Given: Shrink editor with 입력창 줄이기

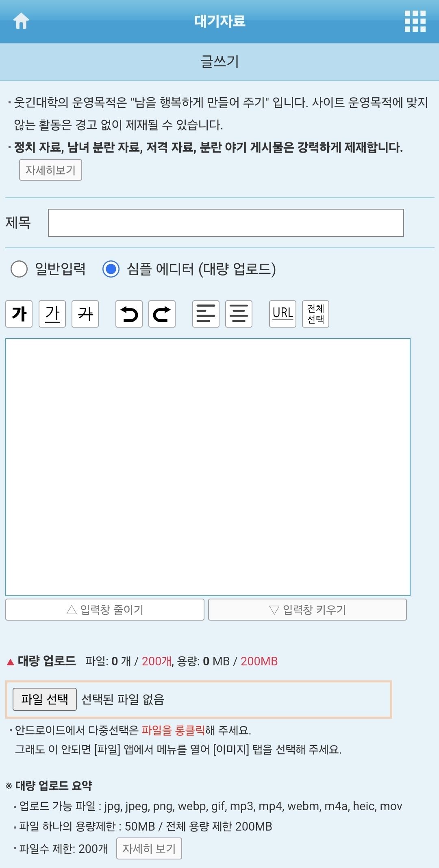Looking at the screenshot, I should tap(105, 610).
